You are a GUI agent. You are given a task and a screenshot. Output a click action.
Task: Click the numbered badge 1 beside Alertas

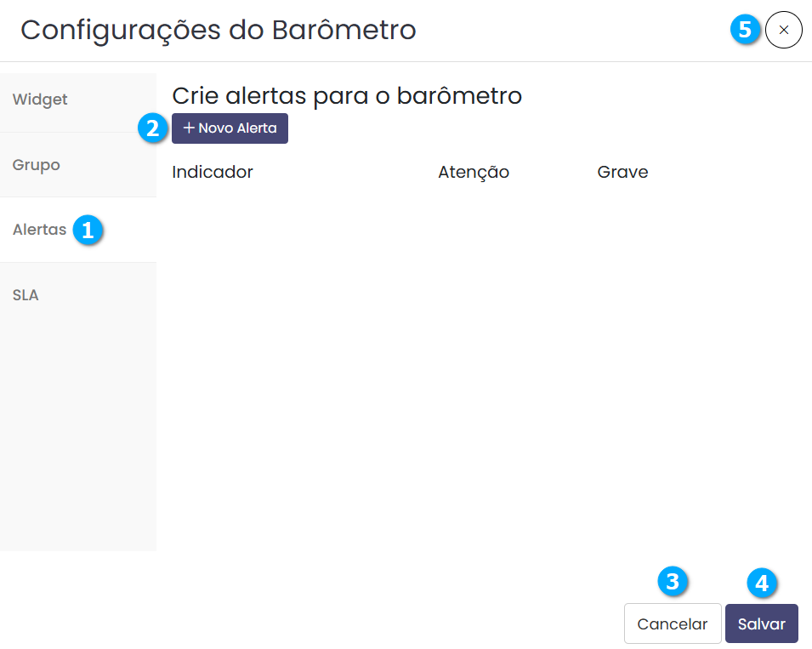point(87,230)
